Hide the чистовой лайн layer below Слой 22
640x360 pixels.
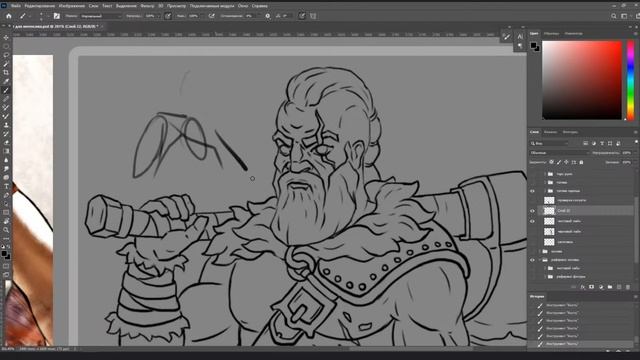(x=532, y=221)
